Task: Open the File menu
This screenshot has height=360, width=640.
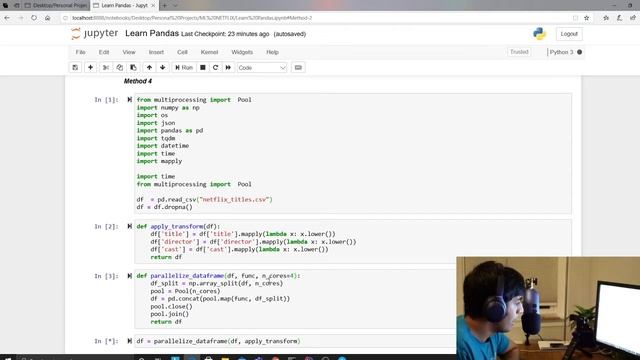Action: coord(80,52)
